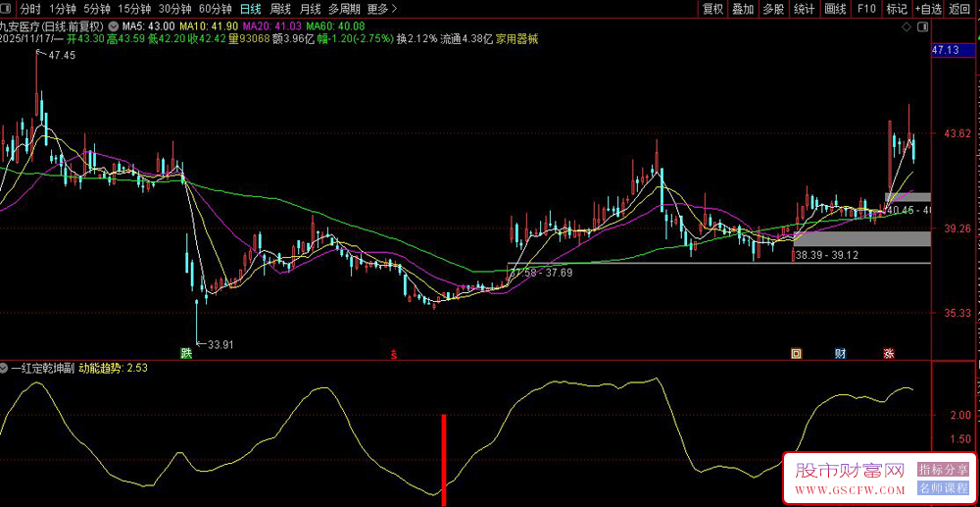
Task: Click the +自选 add to watchlist button
Action: [928, 9]
